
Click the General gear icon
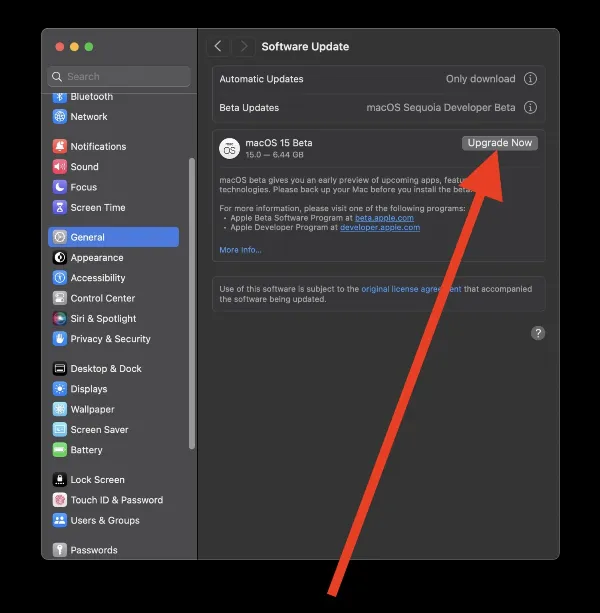[x=60, y=237]
